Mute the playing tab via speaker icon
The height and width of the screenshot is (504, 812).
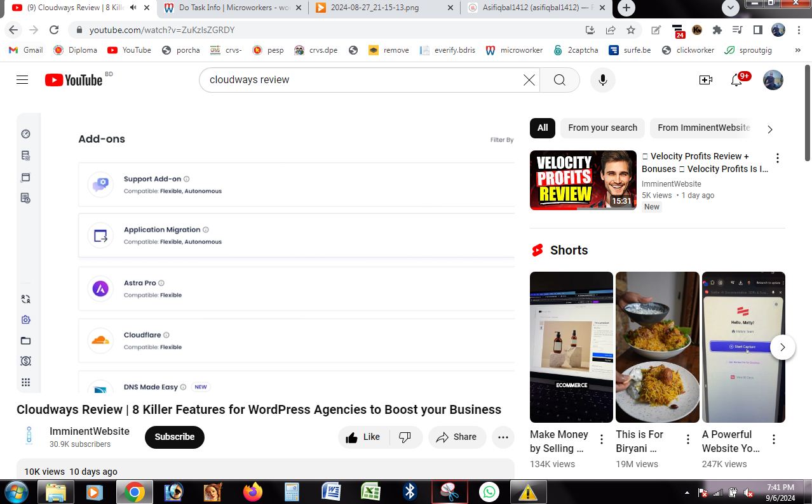click(x=133, y=8)
